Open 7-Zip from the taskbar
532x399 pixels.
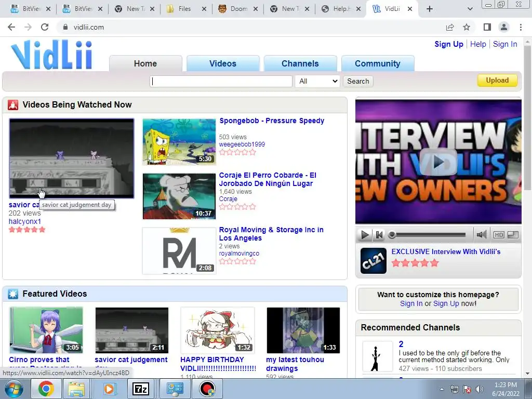[141, 389]
